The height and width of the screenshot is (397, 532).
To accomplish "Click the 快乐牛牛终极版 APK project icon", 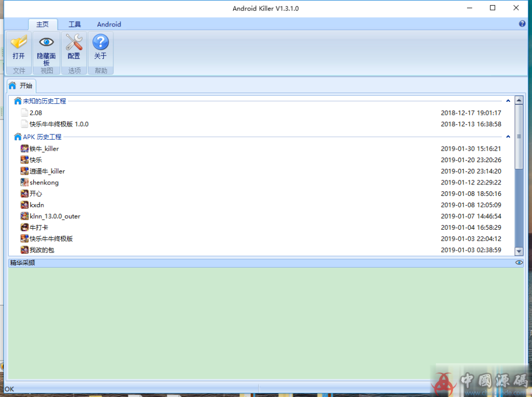I will point(24,239).
